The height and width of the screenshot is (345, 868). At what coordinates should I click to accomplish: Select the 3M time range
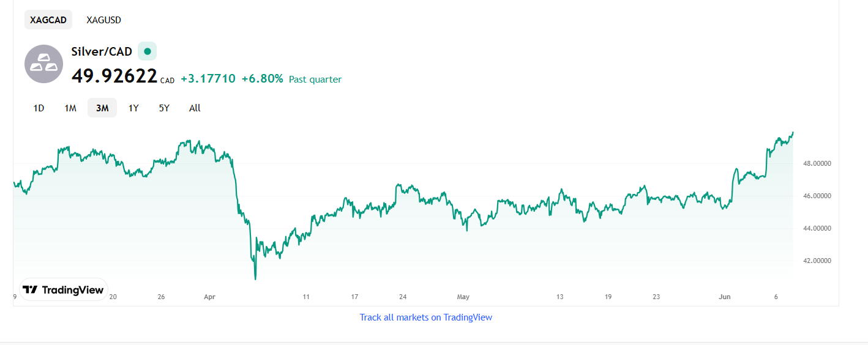pyautogui.click(x=102, y=108)
